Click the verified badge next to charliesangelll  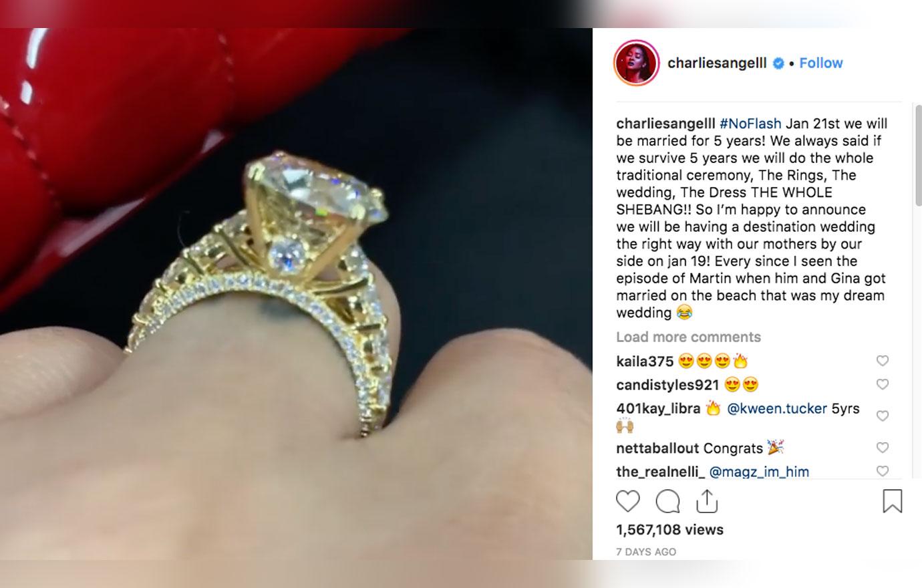[778, 63]
